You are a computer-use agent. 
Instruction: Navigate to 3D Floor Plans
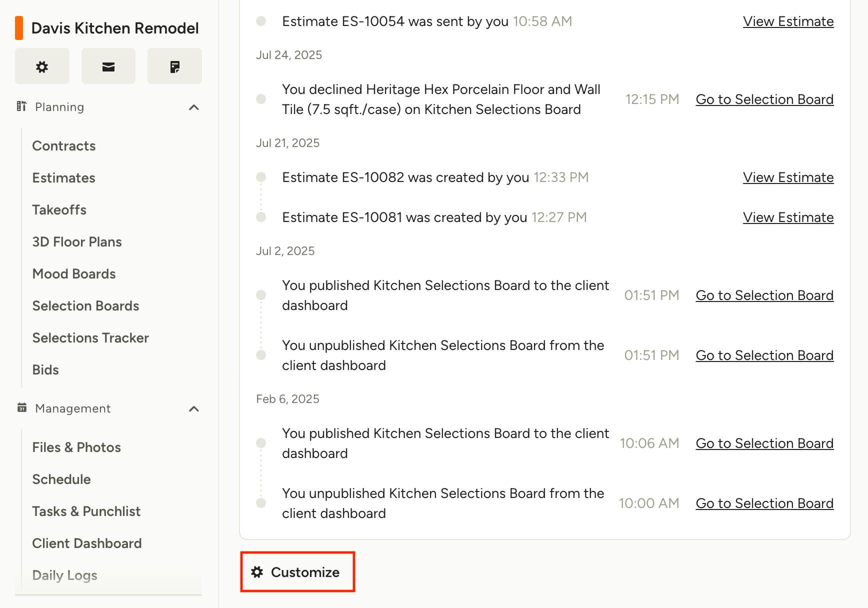[x=77, y=242]
